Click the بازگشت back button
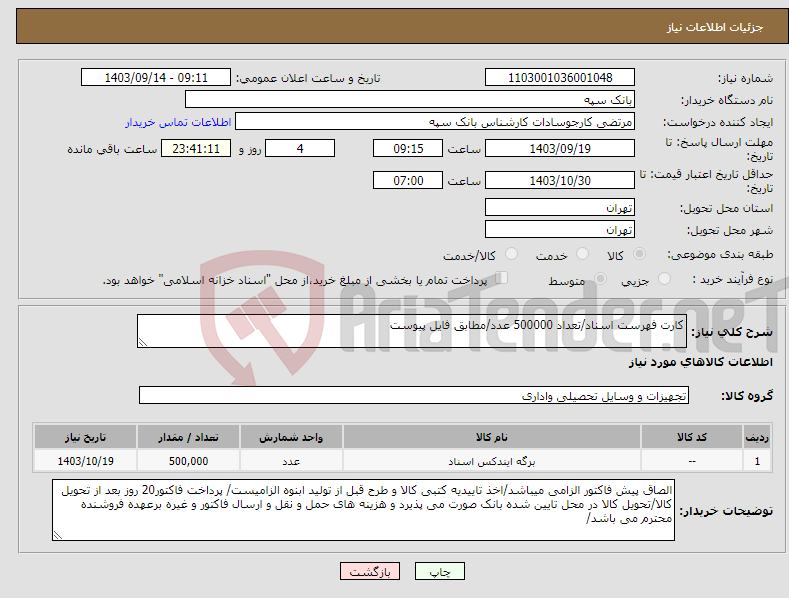This screenshot has width=789, height=598. click(370, 571)
